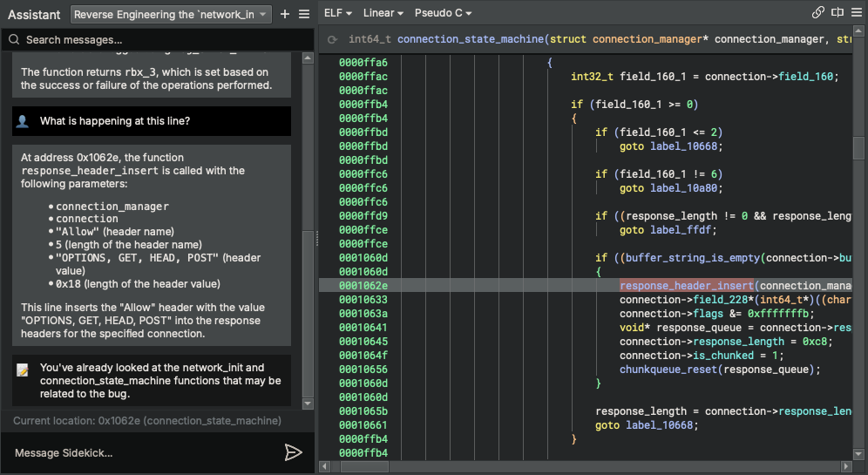The height and width of the screenshot is (475, 868).
Task: Open the Pseudo C language dropdown
Action: (x=443, y=13)
